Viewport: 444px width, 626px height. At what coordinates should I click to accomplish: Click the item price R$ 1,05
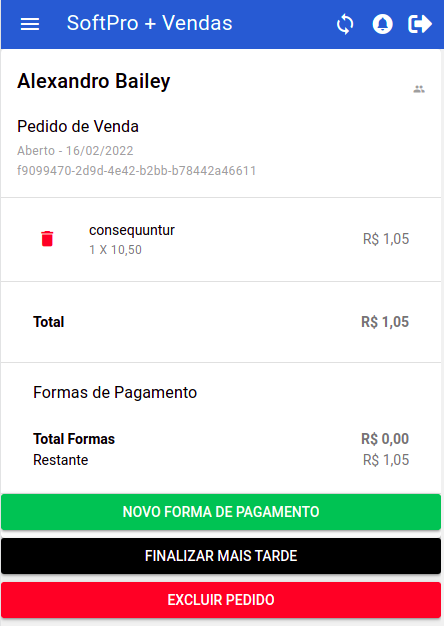(x=386, y=239)
